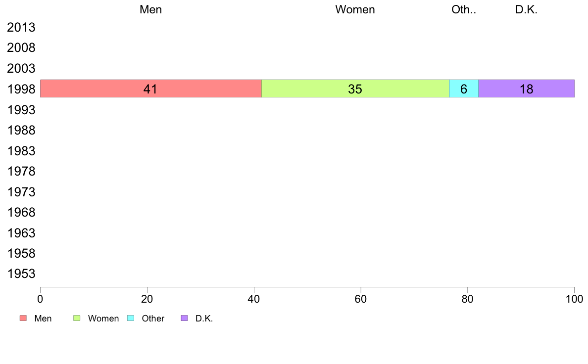
Task: Click the purple D.K. legend swatch
Action: pyautogui.click(x=184, y=318)
